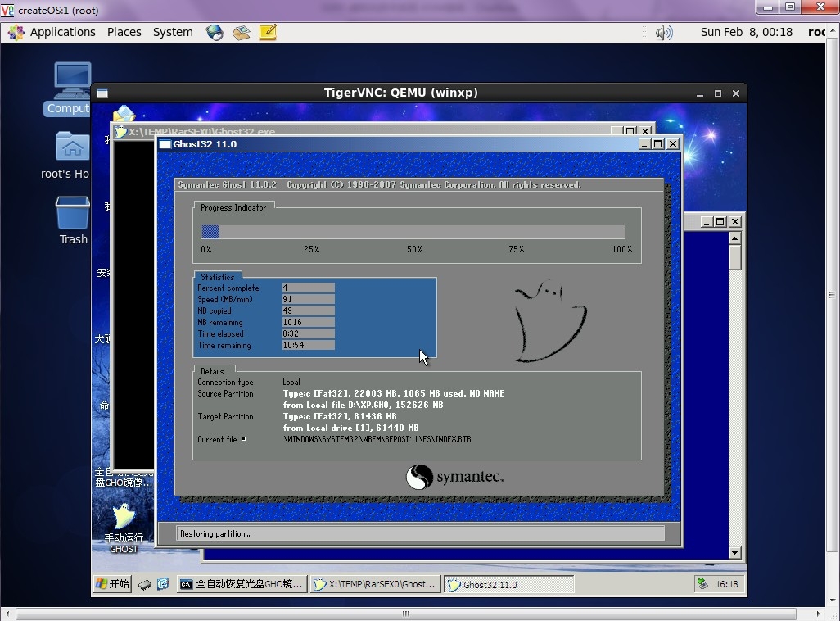Screen dimensions: 840x621
Task: Click the quick launch browser icon
Action: (163, 584)
